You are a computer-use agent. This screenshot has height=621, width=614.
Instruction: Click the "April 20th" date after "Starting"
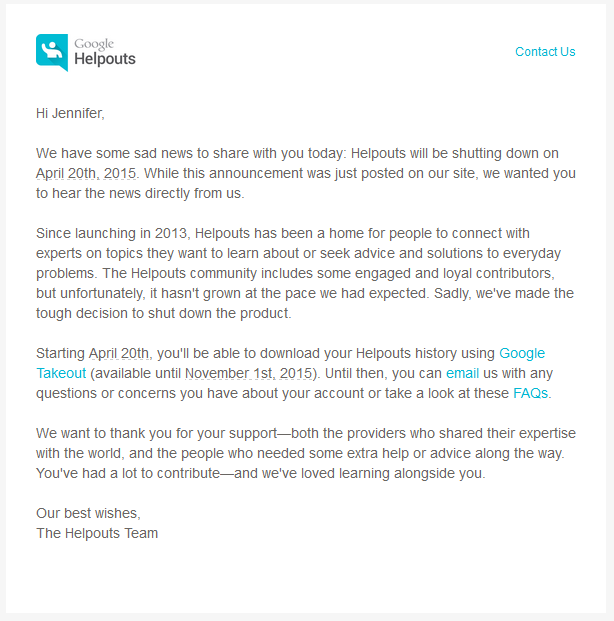(119, 353)
